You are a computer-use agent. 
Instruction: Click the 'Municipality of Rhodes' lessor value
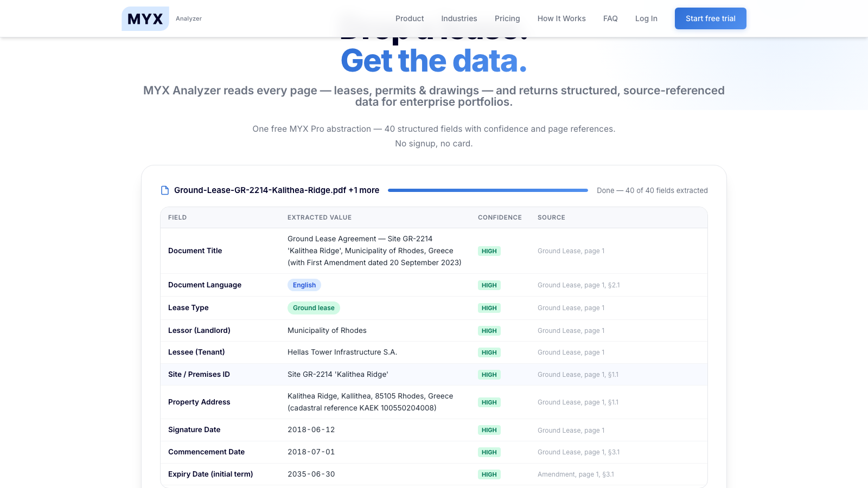pyautogui.click(x=327, y=330)
